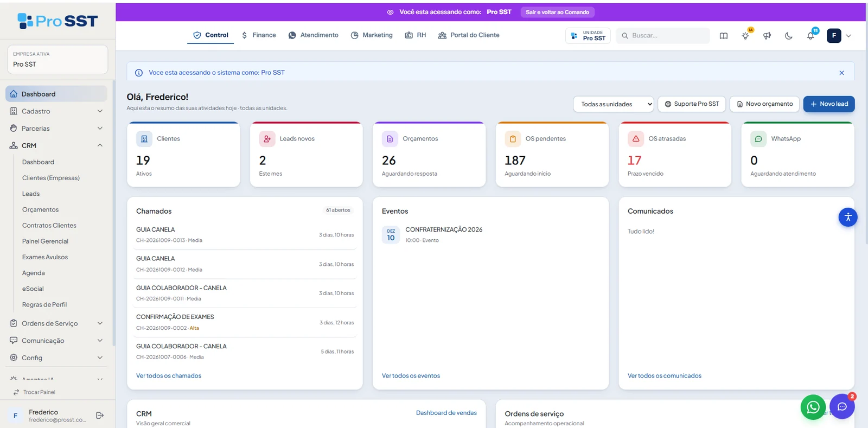This screenshot has width=868, height=428.
Task: Click the OS atrasadas warning icon
Action: 636,139
